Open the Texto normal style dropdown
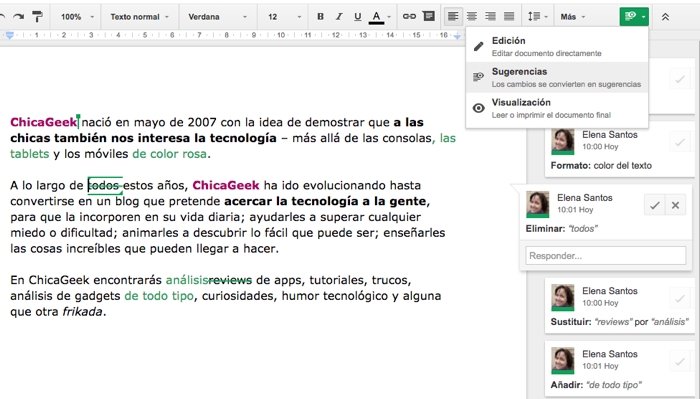This screenshot has width=700, height=399. tap(140, 17)
